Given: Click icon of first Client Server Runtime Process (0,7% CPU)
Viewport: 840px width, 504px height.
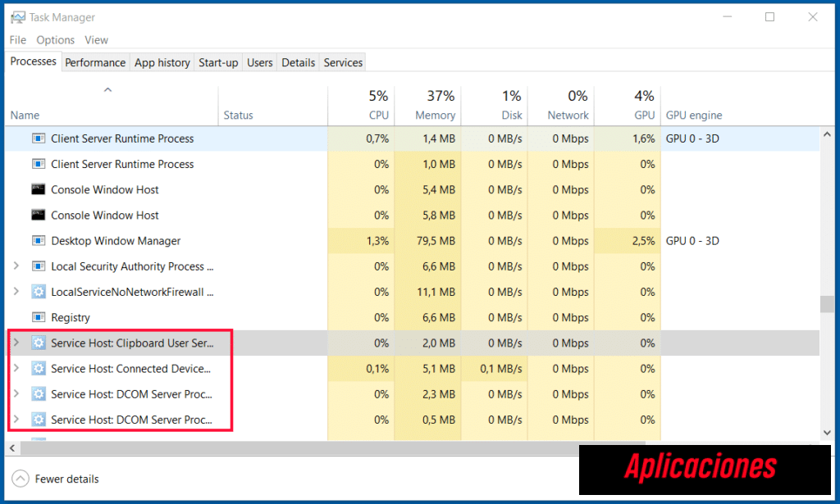Looking at the screenshot, I should 38,138.
